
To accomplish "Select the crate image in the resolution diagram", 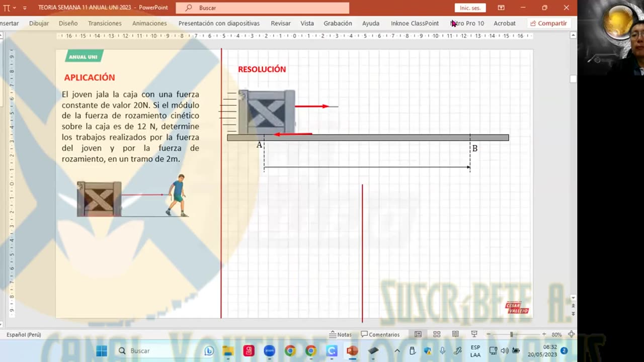I will point(267,112).
